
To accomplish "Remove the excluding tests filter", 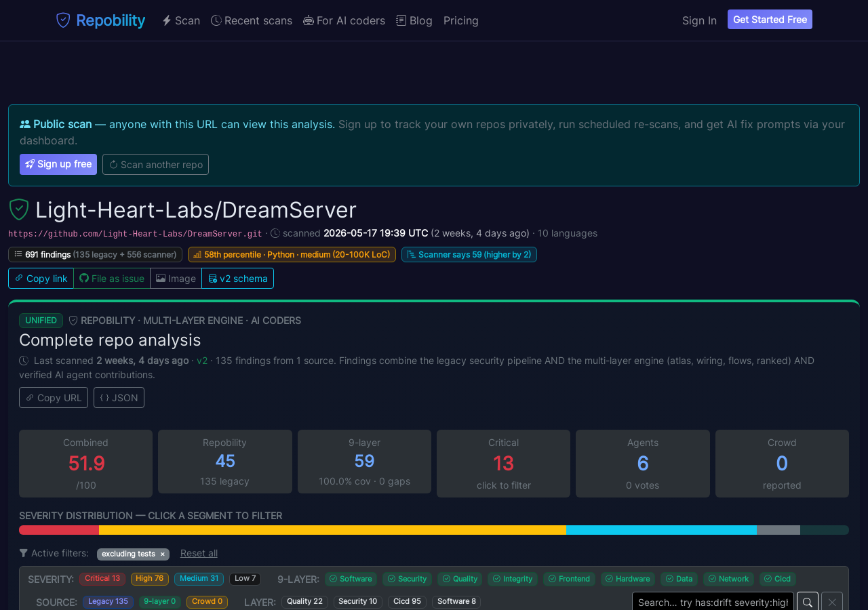I will pos(162,554).
